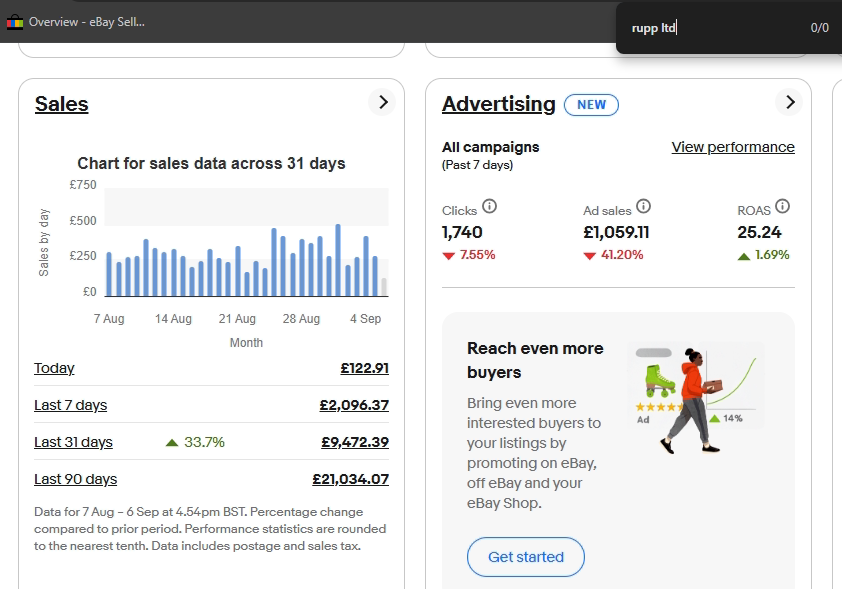Click the 'All campaigns' label
The width and height of the screenshot is (842, 589).
(491, 147)
